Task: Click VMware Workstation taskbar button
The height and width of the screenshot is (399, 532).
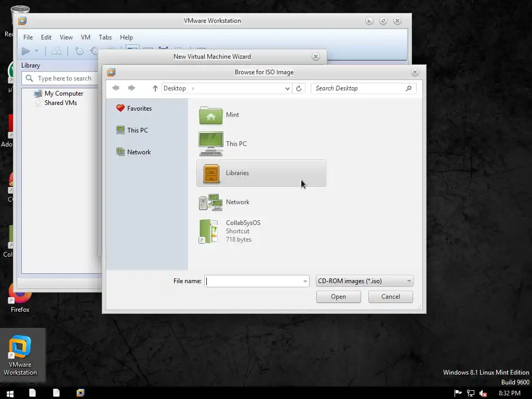Action: pos(81,393)
